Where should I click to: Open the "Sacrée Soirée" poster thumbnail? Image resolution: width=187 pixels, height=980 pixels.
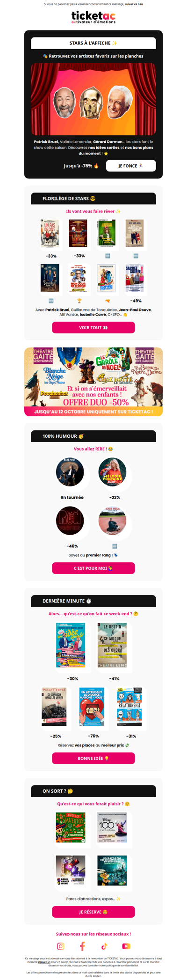point(135,278)
